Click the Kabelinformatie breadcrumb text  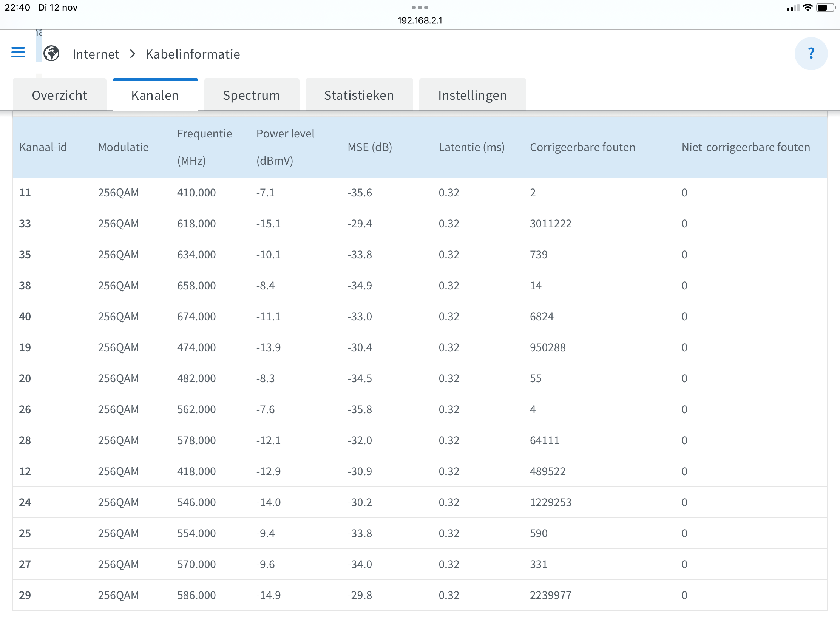pyautogui.click(x=193, y=54)
